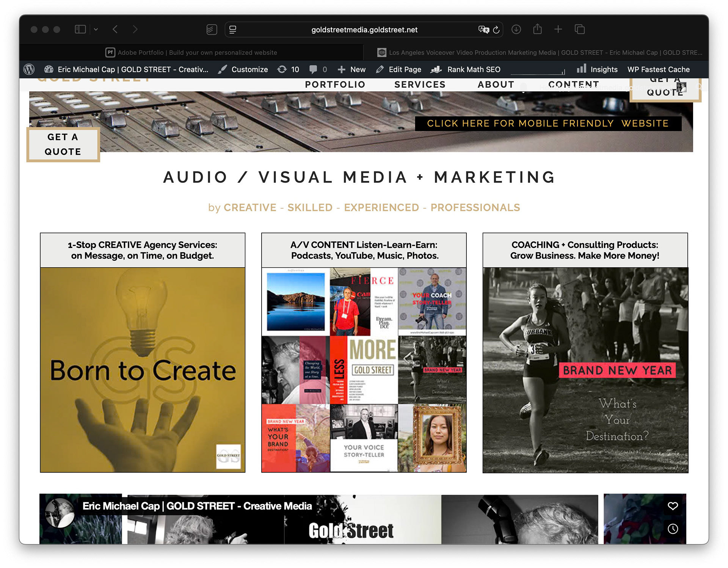Click the page reload icon
Viewport: 728px width, 568px height.
tap(496, 30)
